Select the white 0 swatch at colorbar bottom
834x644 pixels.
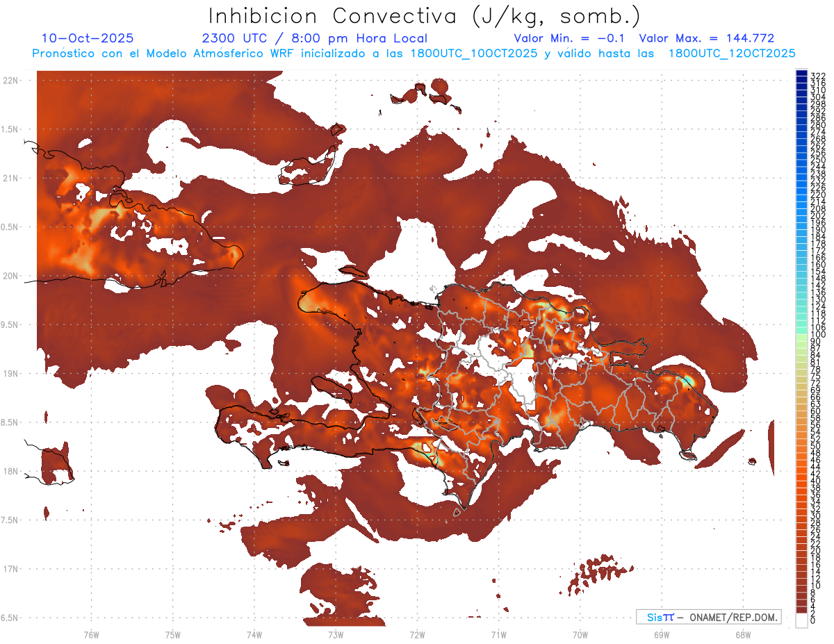pyautogui.click(x=801, y=620)
